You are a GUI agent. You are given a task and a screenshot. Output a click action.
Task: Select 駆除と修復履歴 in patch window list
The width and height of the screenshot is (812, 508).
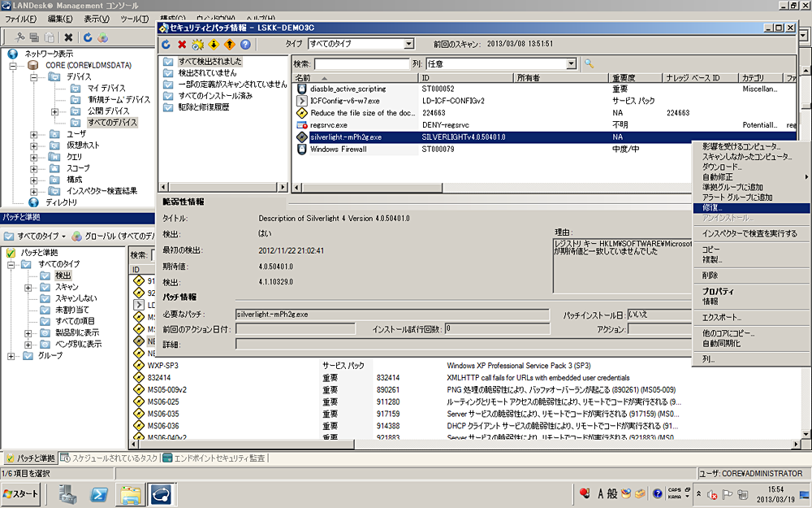204,107
